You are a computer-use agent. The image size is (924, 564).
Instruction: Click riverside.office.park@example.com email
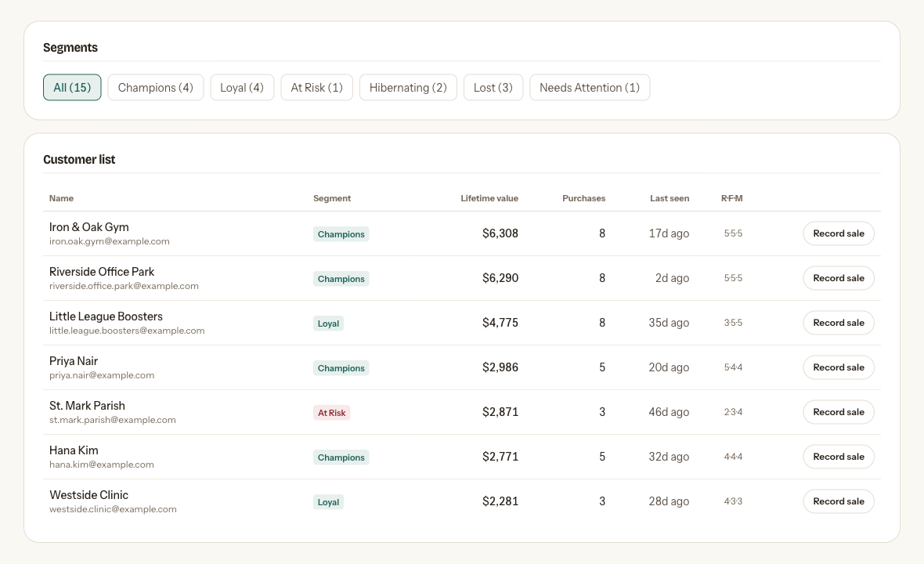(x=124, y=287)
